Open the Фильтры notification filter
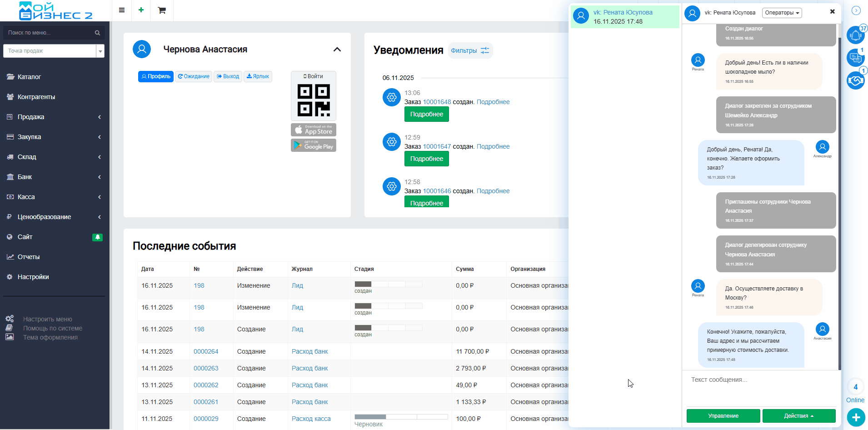 click(x=470, y=50)
